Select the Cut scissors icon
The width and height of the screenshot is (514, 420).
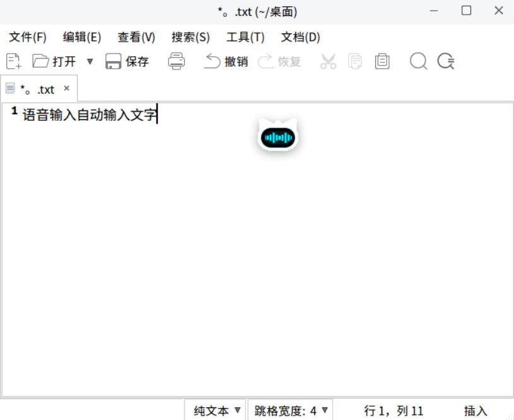pyautogui.click(x=328, y=61)
